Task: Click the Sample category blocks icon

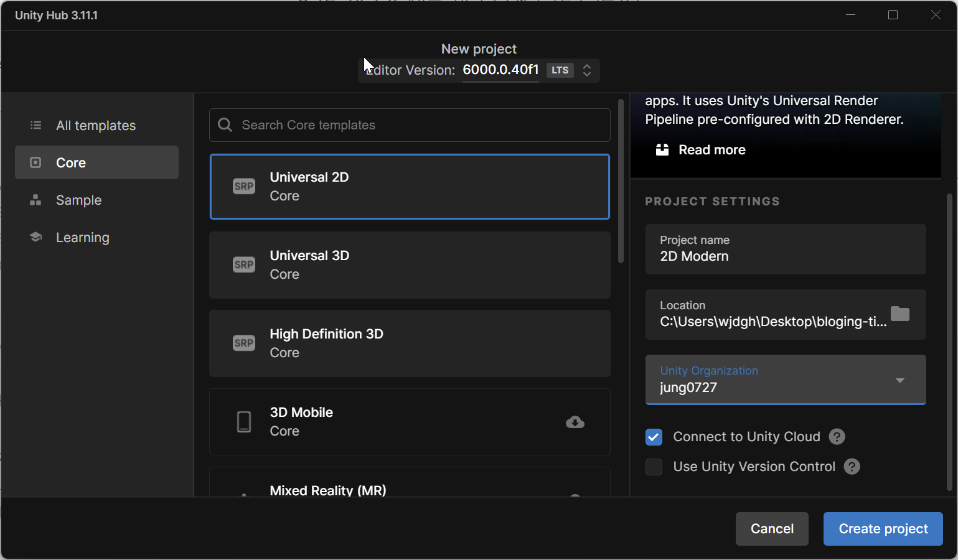Action: tap(36, 200)
